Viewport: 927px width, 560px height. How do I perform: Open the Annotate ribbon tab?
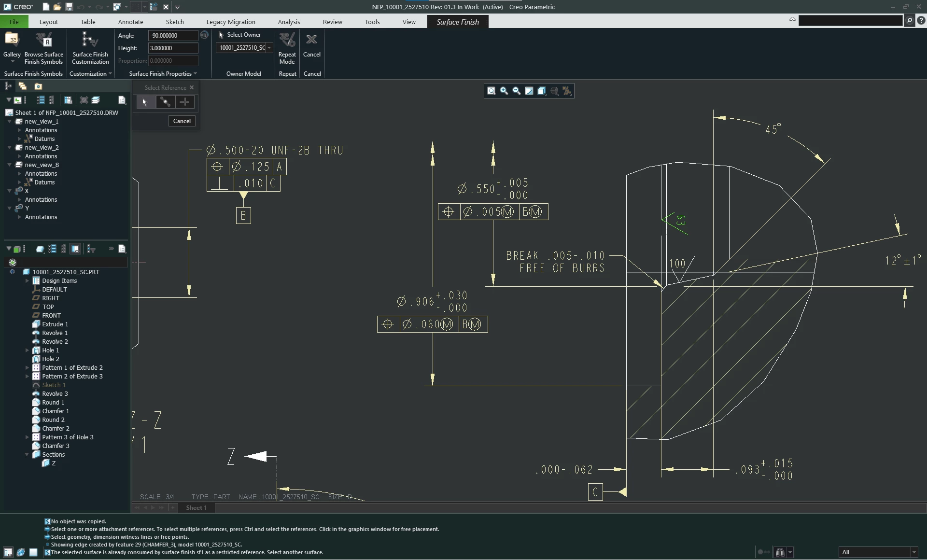tap(130, 22)
